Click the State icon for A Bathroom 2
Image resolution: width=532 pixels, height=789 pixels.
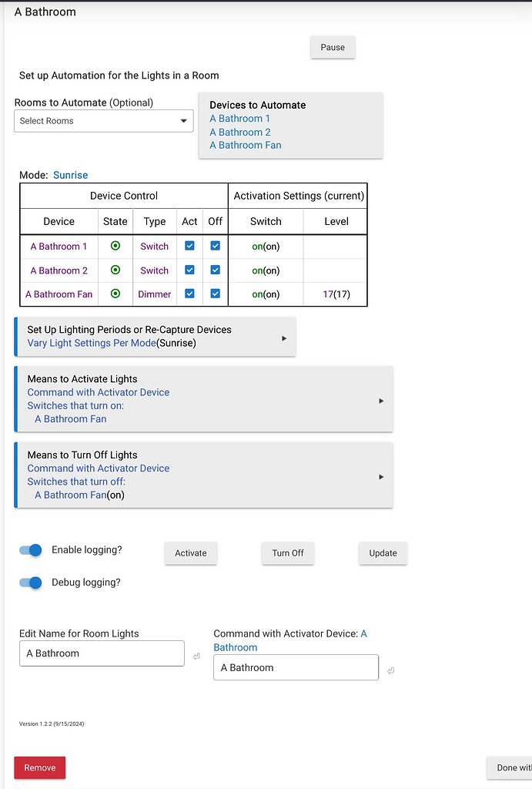point(115,270)
